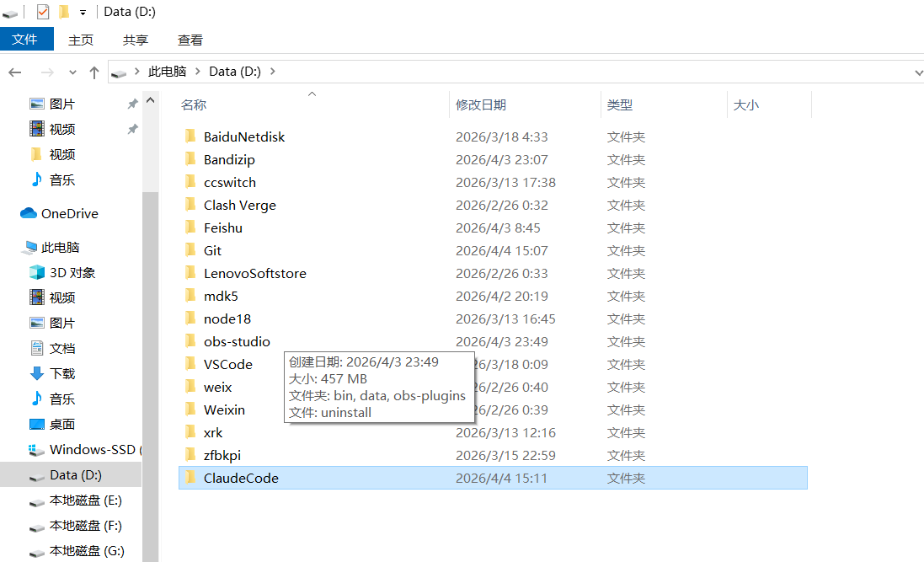The width and height of the screenshot is (924, 562).
Task: Click date 2026/3/15 22:59 in zfbkpi row
Action: [505, 455]
